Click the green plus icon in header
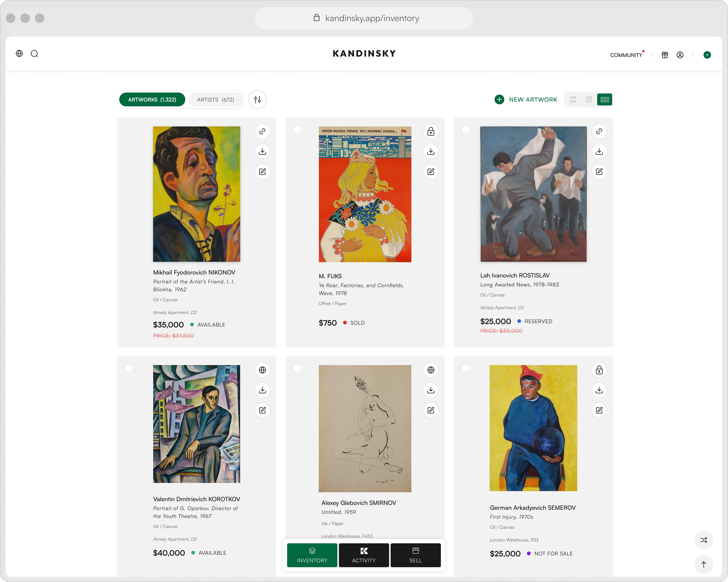The height and width of the screenshot is (582, 728). tap(707, 55)
